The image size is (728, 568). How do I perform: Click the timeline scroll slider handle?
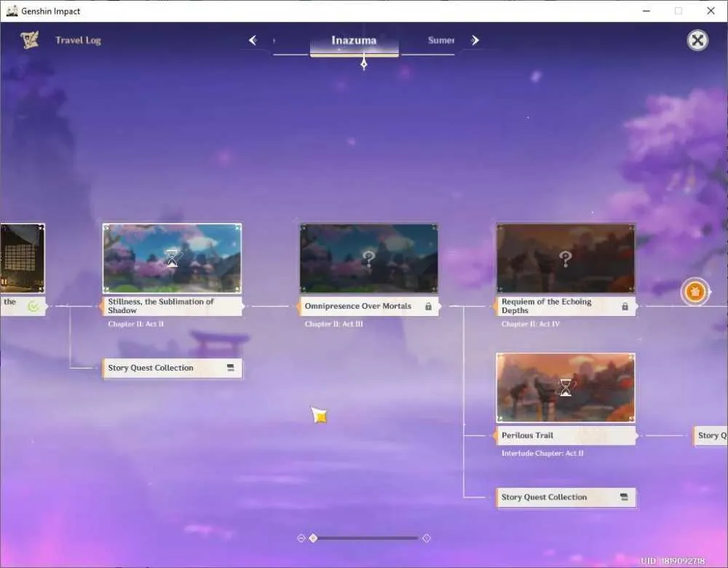[x=313, y=538]
